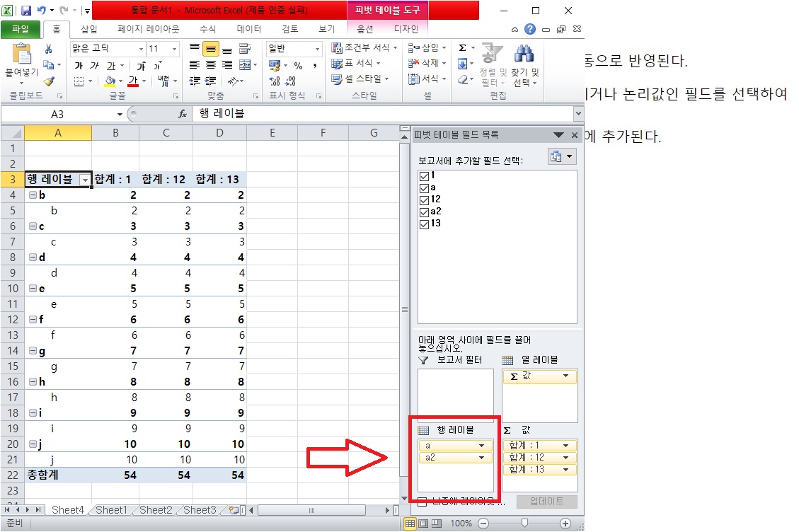799x532 pixels.
Task: Switch to the 수식 ribbon tab
Action: click(207, 29)
